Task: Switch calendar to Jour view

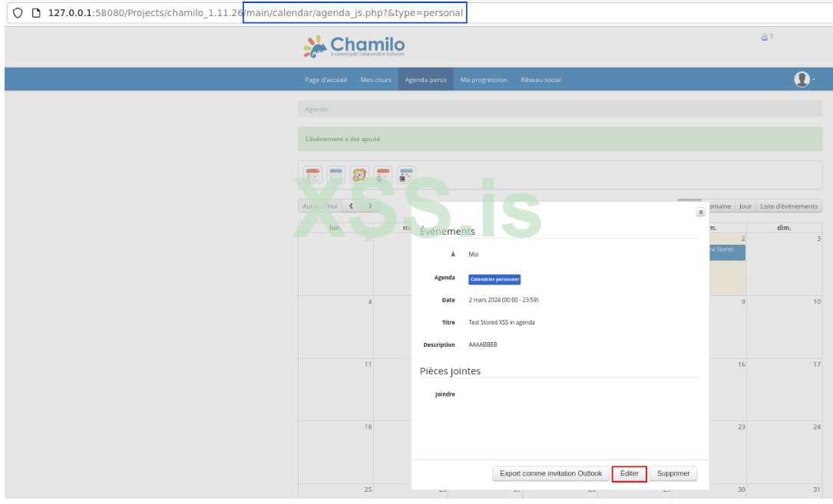Action: [745, 206]
